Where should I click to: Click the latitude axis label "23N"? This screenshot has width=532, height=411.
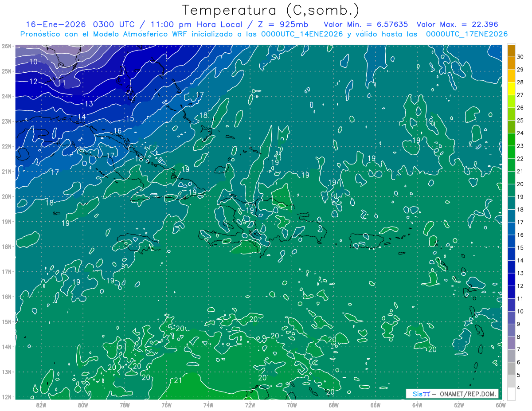(6, 121)
